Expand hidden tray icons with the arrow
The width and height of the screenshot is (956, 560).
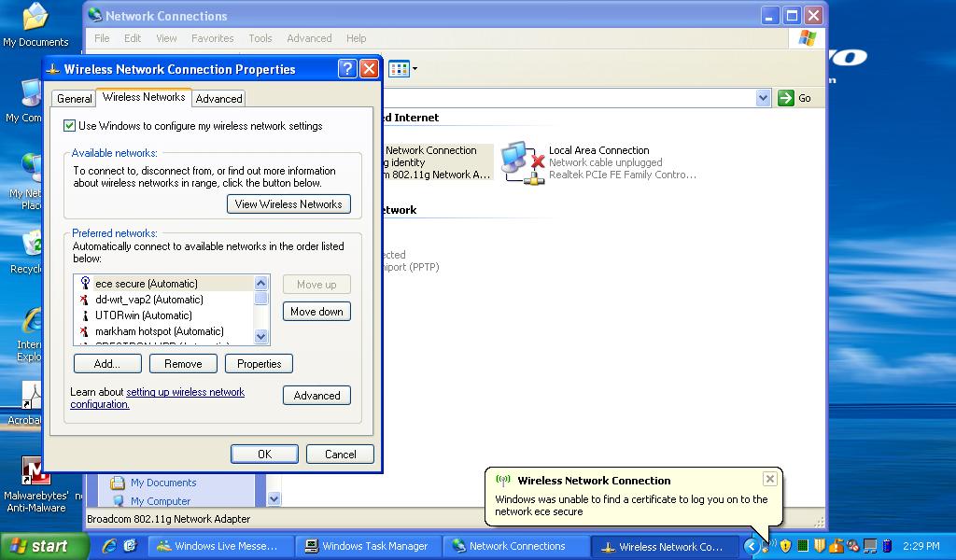[x=752, y=546]
